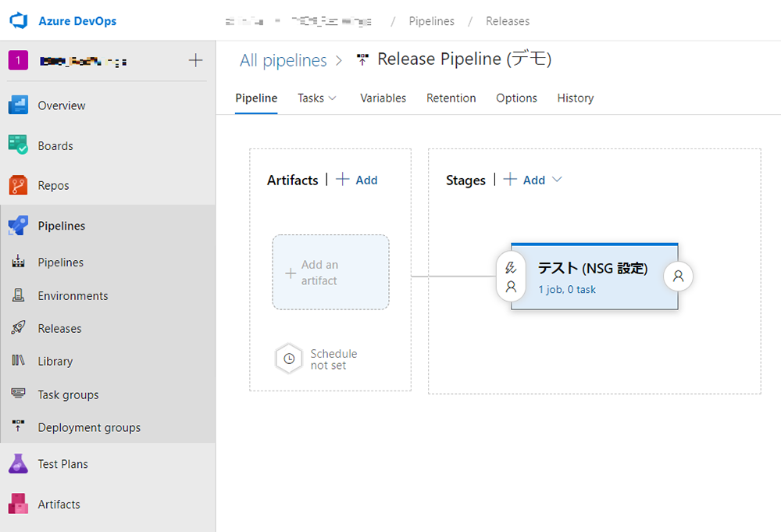Click the Pipelines hub rocket icon
781x532 pixels.
coord(19,226)
